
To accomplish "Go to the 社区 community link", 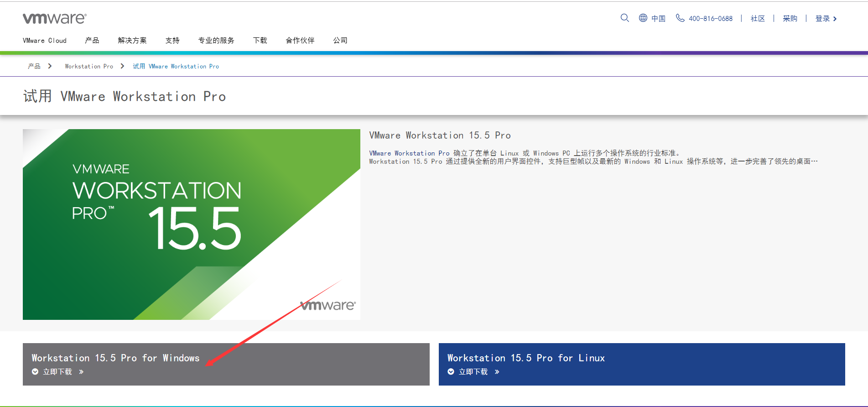I will pyautogui.click(x=758, y=19).
